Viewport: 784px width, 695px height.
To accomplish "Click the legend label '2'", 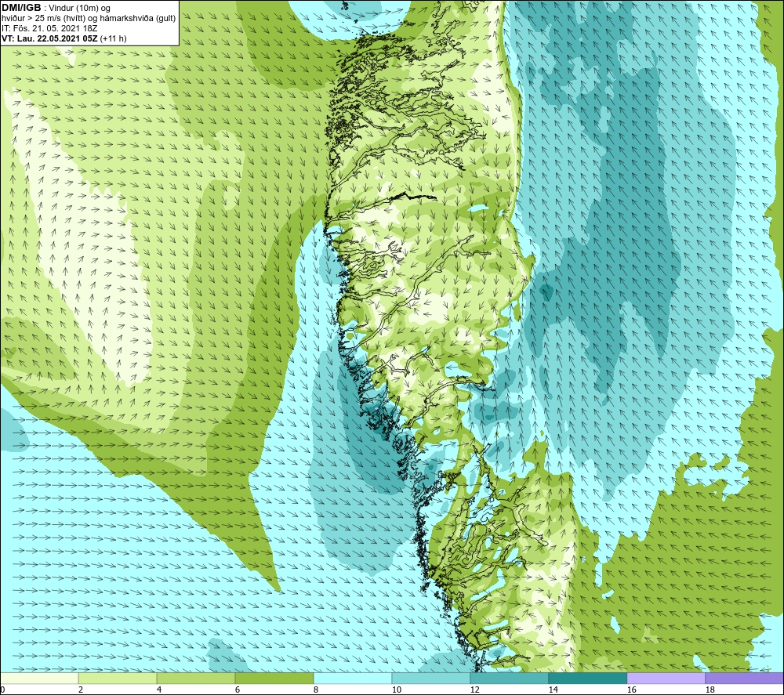I will pyautogui.click(x=81, y=690).
